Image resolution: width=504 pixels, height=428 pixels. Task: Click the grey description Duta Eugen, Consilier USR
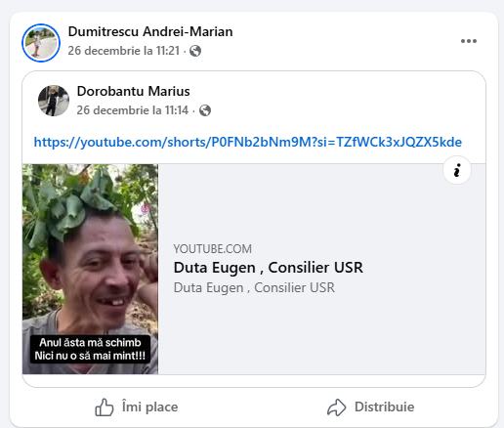pos(254,287)
